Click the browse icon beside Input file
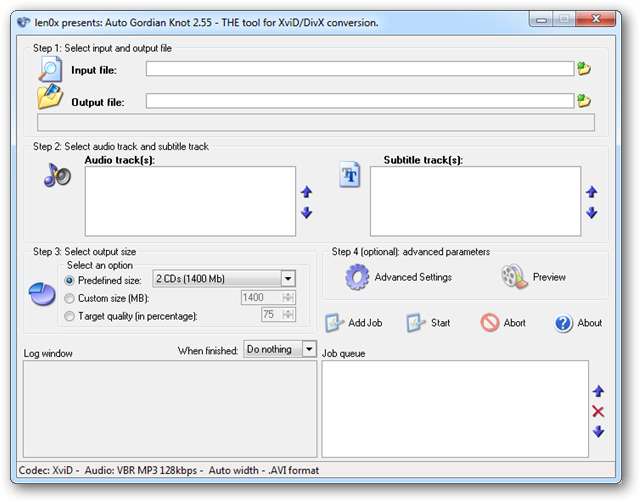Image resolution: width=640 pixels, height=502 pixels. 584,69
